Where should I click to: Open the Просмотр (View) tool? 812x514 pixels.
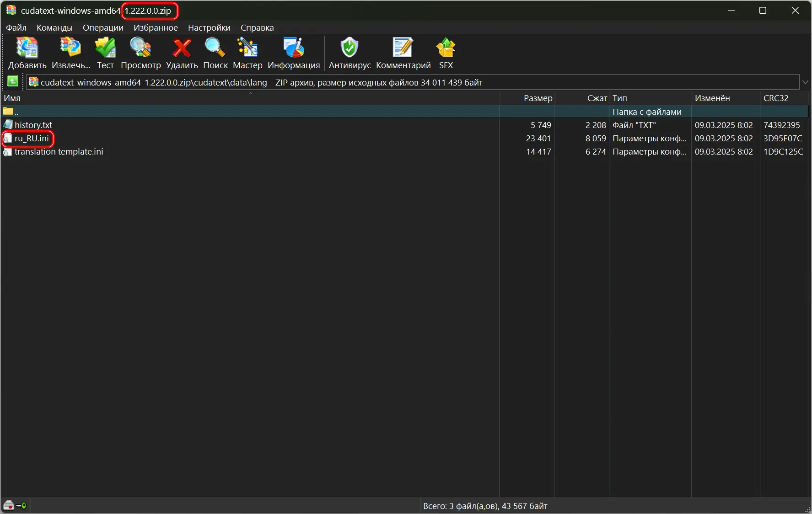(x=140, y=48)
